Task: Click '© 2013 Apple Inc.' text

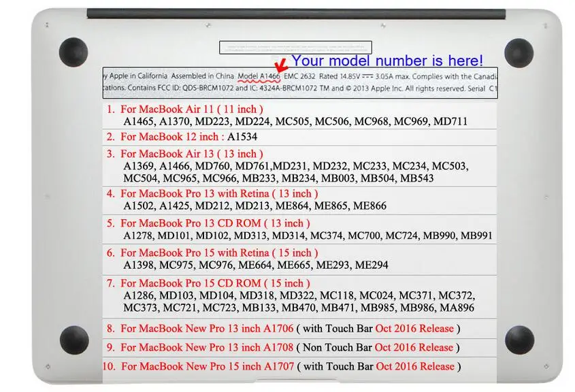Action: (x=374, y=88)
